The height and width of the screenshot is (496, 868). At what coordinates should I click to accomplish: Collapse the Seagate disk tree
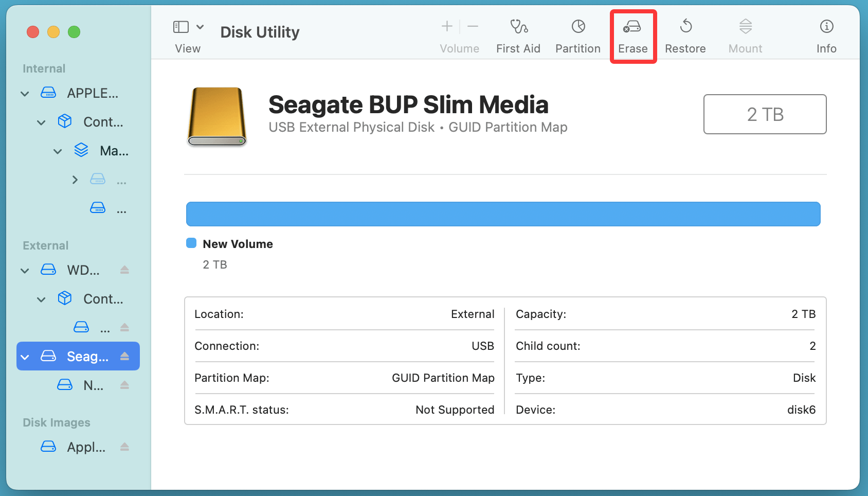point(25,357)
